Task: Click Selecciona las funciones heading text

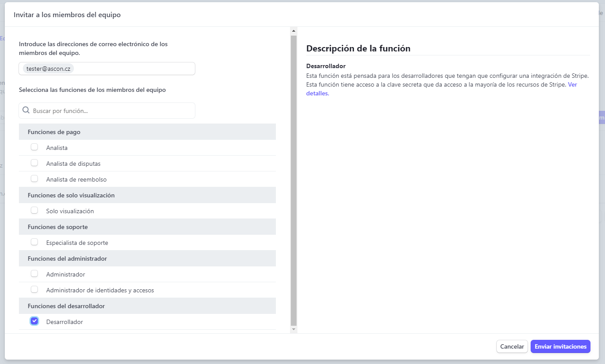Action: tap(92, 90)
